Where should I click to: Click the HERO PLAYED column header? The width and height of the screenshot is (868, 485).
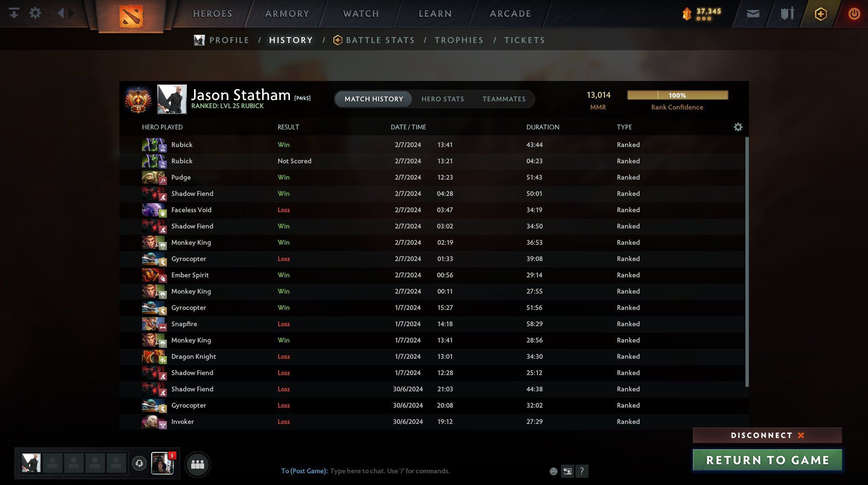pyautogui.click(x=162, y=127)
